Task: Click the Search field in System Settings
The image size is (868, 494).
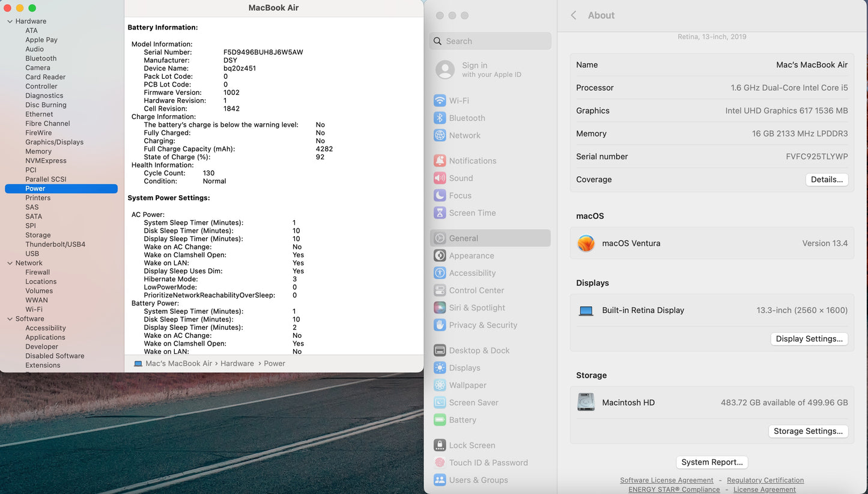Action: point(490,41)
